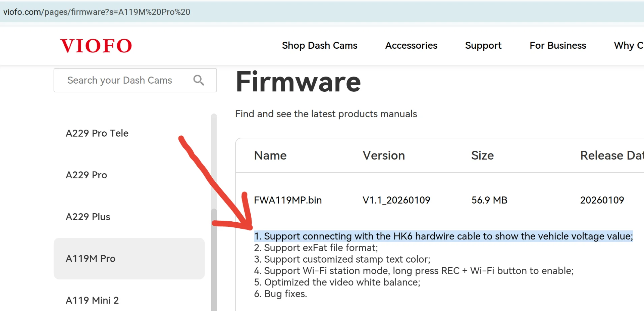Viewport: 644px width, 311px height.
Task: Click the Size column header
Action: coord(482,155)
